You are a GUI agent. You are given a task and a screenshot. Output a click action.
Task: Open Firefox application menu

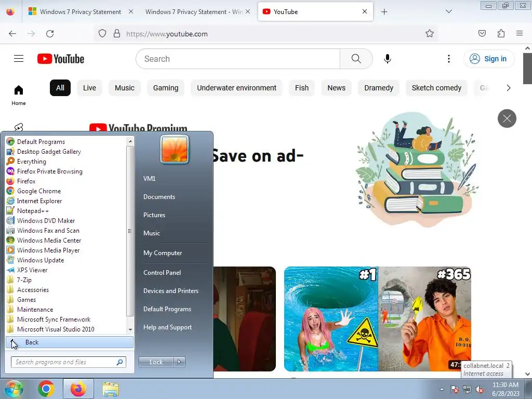pos(520,33)
